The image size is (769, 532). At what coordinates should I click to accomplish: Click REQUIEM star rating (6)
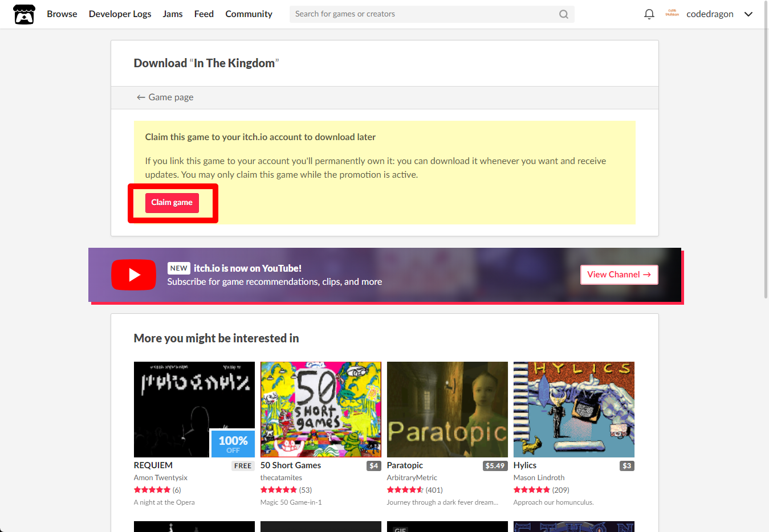[157, 490]
